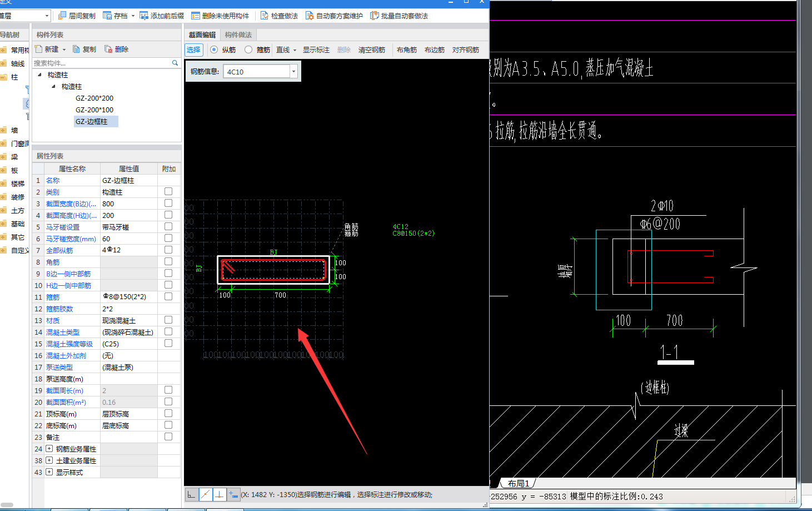812x511 pixels.
Task: Expand the 土建业务属性 group
Action: point(49,460)
